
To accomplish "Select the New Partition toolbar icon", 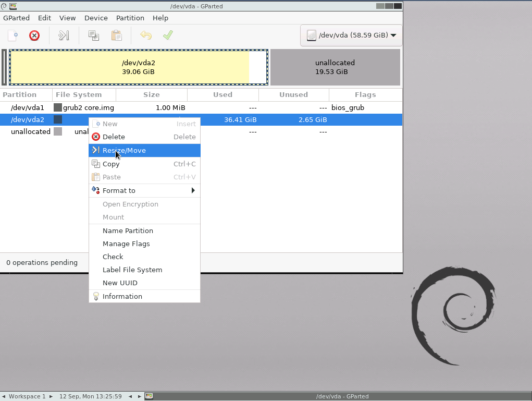I will [12, 35].
